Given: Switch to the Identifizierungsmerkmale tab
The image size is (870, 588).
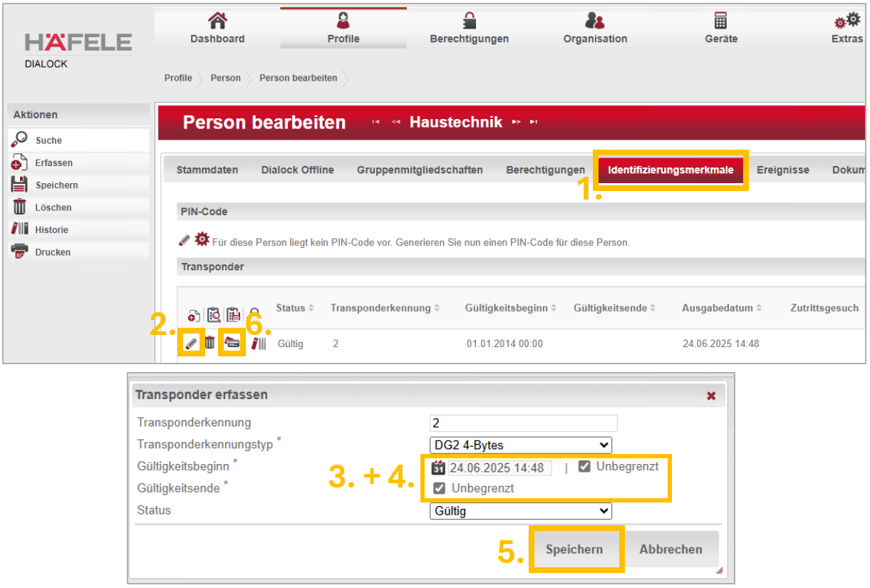Looking at the screenshot, I should 670,170.
